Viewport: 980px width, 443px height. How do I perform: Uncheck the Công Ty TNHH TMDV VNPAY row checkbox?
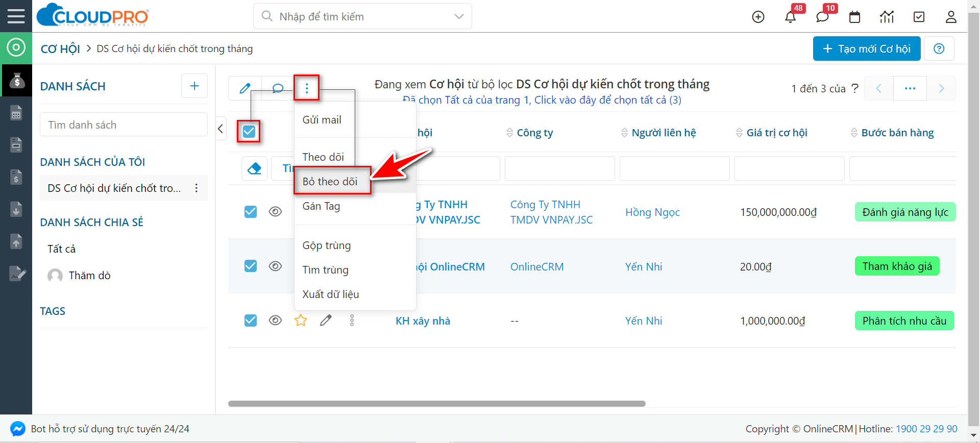[x=251, y=211]
